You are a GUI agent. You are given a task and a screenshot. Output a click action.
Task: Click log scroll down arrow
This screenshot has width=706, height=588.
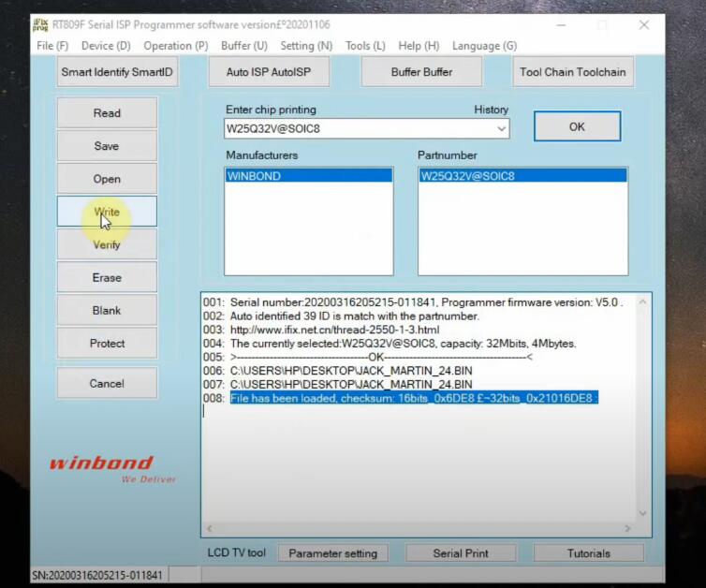tap(642, 513)
